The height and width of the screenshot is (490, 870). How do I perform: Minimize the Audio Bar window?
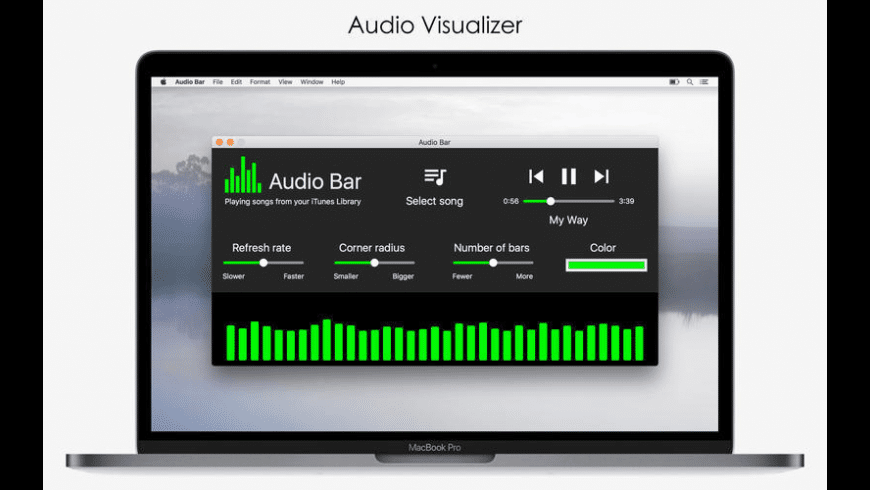(230, 143)
